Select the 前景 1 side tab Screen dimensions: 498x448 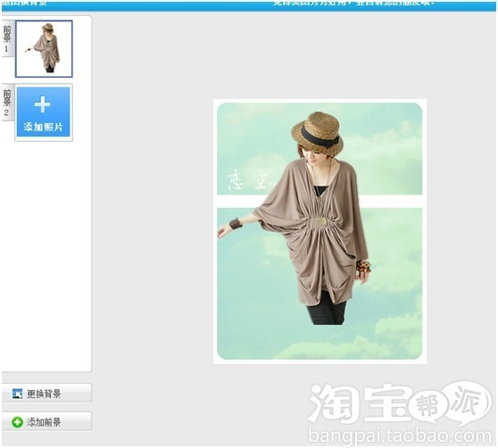pos(7,38)
